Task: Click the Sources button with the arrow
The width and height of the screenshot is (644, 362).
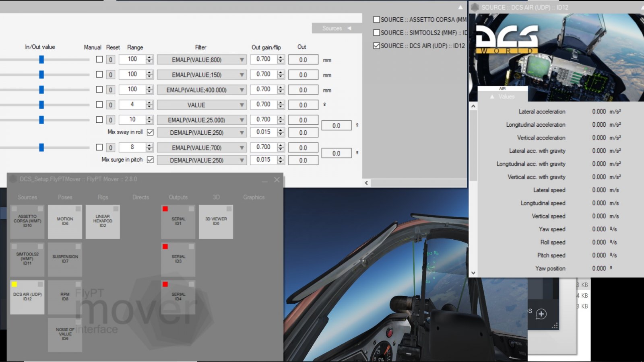Action: click(x=337, y=28)
